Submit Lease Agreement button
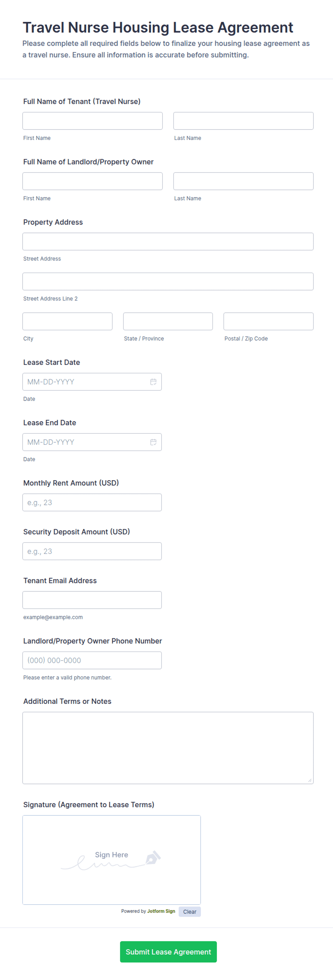333x980 pixels. 168,952
